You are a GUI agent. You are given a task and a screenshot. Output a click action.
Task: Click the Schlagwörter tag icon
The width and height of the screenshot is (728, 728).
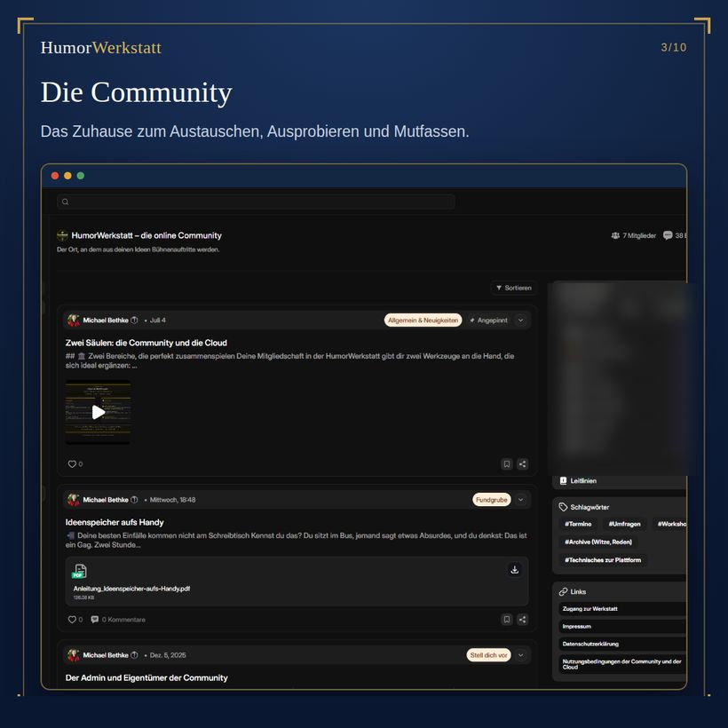[563, 507]
